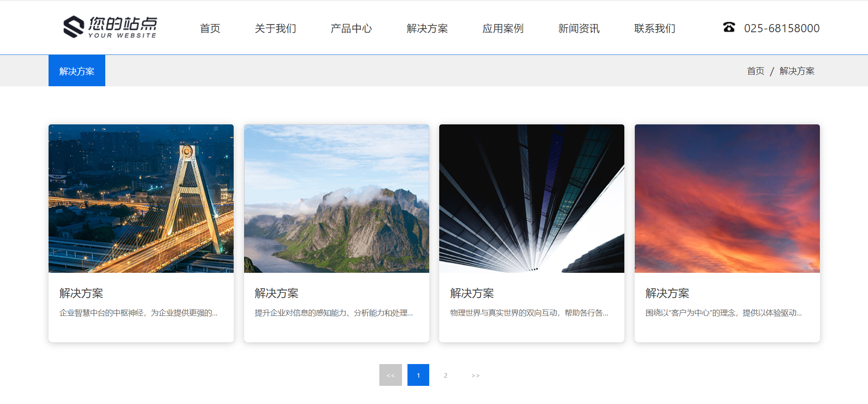Select 解决方案 in the top navigation menu
Image resolution: width=868 pixels, height=404 pixels.
[x=427, y=29]
